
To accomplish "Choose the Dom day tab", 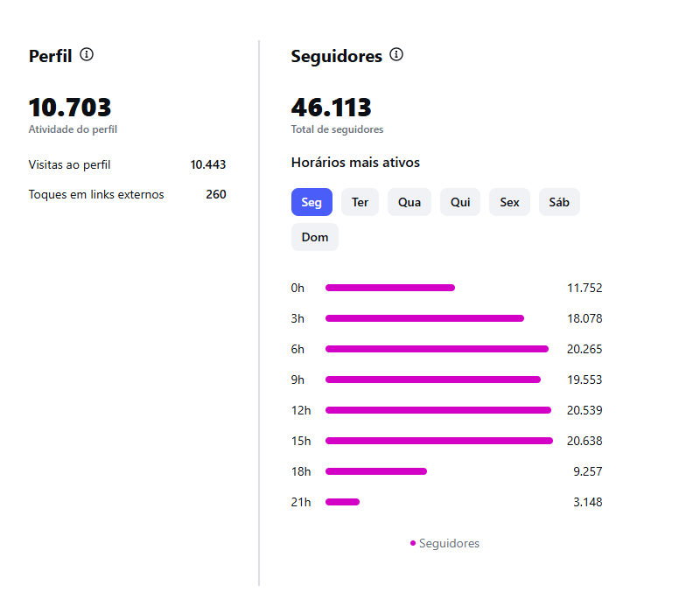I will pos(315,237).
